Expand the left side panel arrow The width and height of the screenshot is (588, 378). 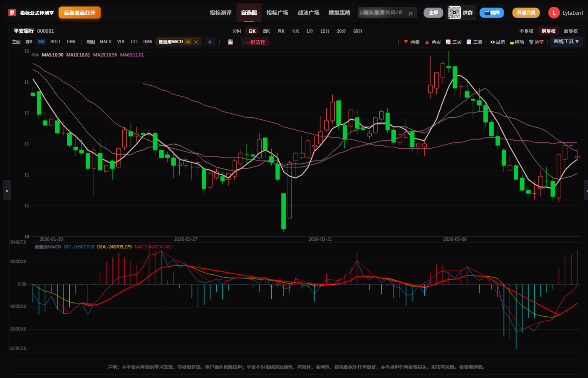click(x=7, y=190)
